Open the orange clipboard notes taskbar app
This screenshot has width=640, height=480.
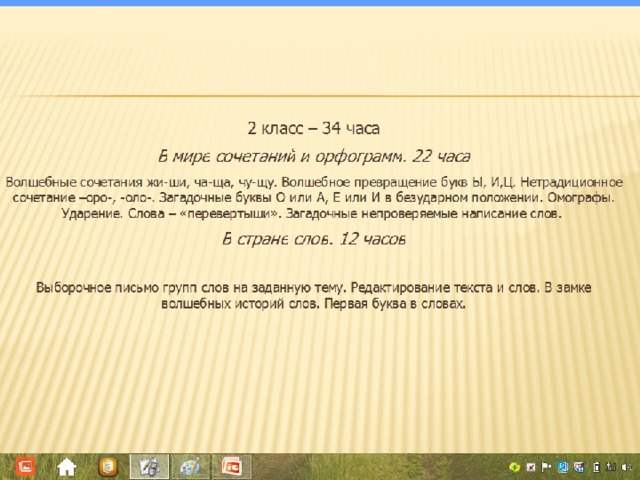108,467
